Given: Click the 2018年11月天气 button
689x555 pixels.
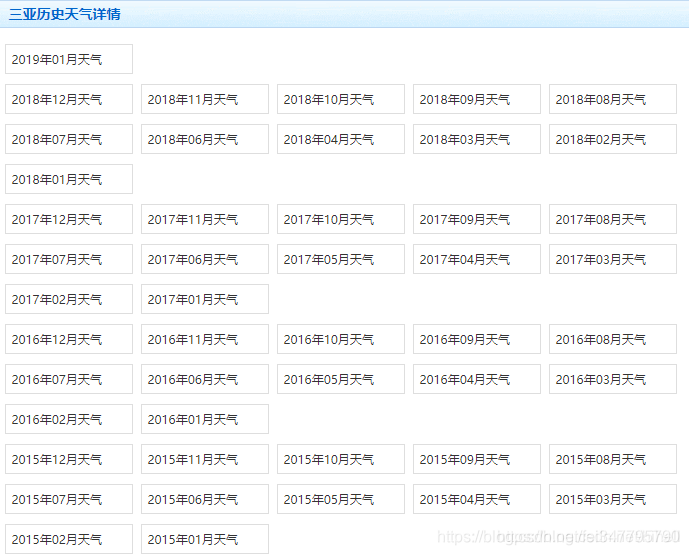Looking at the screenshot, I should (205, 99).
